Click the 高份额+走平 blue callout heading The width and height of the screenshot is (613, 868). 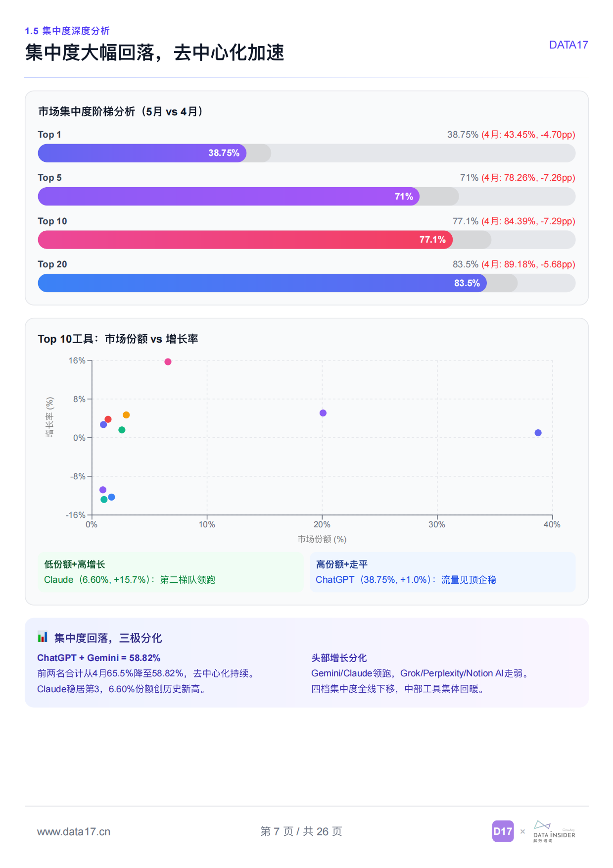(341, 564)
